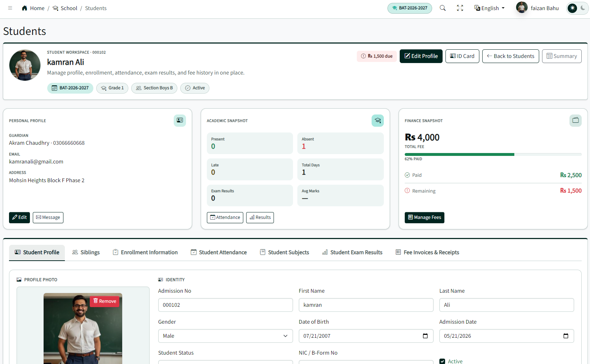Click the email kamranali@gmail.com

click(36, 162)
